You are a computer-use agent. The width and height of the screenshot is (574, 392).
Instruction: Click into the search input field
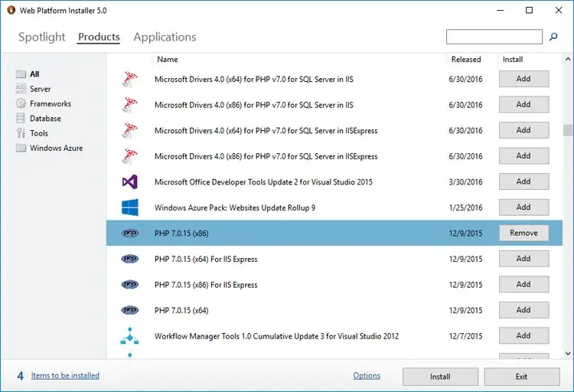pos(494,37)
